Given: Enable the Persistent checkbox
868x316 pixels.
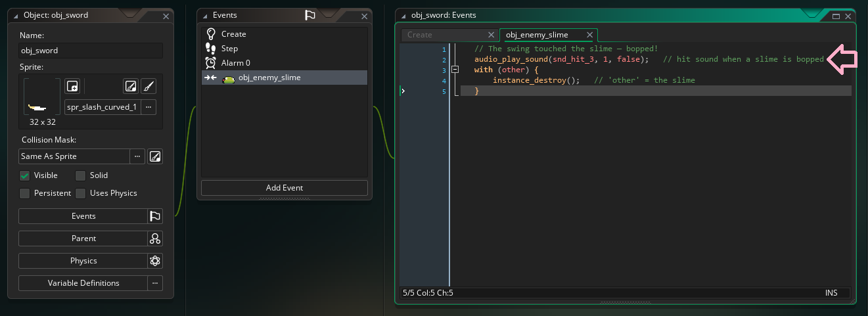Looking at the screenshot, I should point(24,193).
